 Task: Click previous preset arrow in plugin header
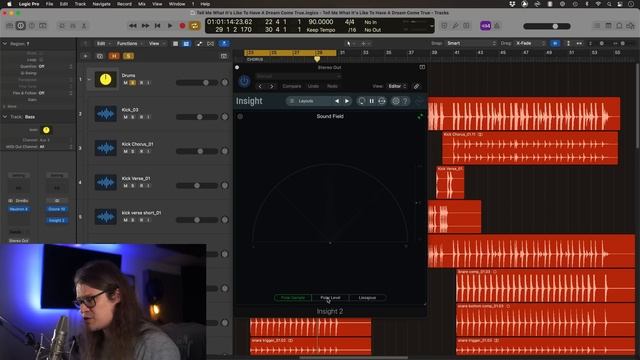pyautogui.click(x=260, y=86)
